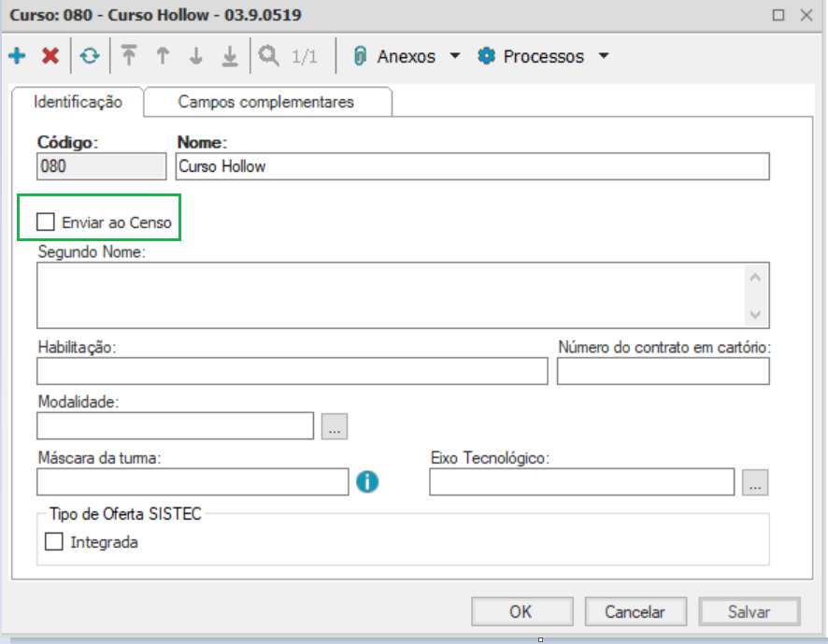Screen dimensions: 828x644
Task: Open search with magnifier icon
Action: [x=268, y=55]
